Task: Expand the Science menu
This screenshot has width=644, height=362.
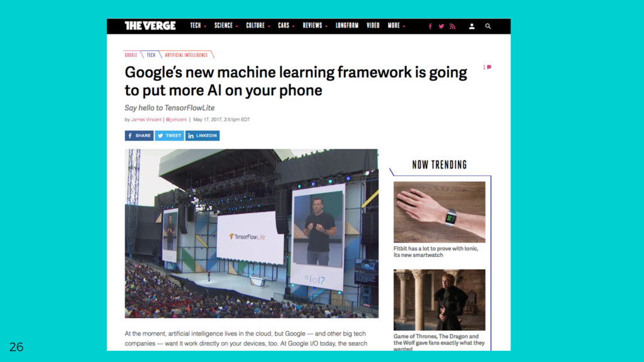Action: 226,25
